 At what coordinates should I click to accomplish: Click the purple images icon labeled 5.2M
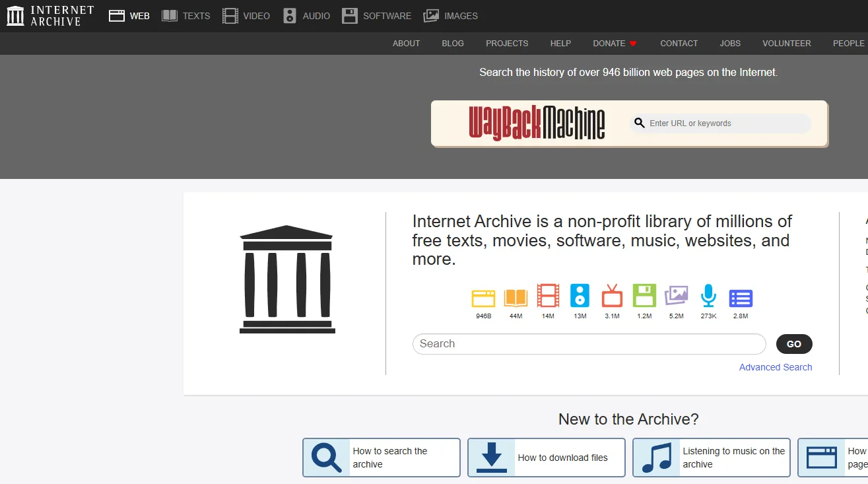pos(676,296)
